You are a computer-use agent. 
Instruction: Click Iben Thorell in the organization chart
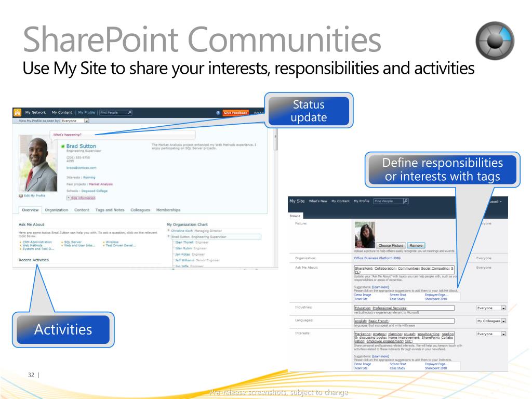pos(184,243)
